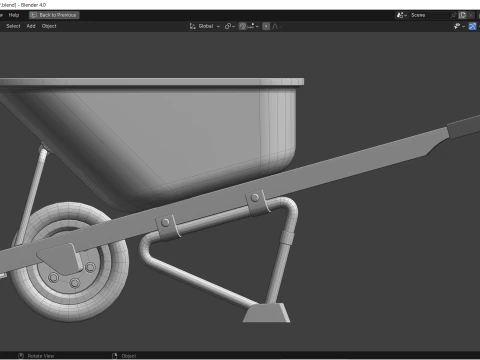
Task: Open the Help menu
Action: pyautogui.click(x=14, y=15)
